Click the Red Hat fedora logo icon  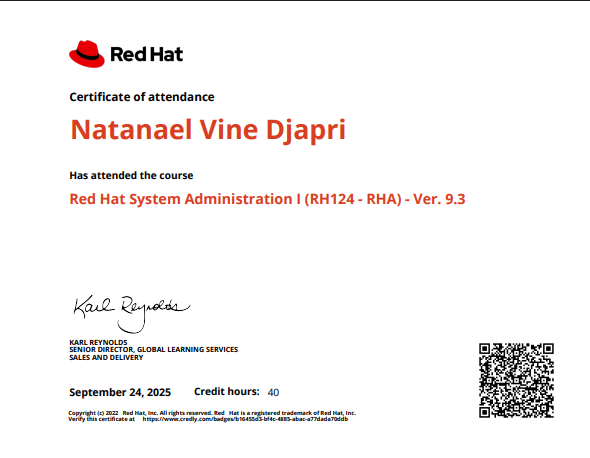point(87,54)
